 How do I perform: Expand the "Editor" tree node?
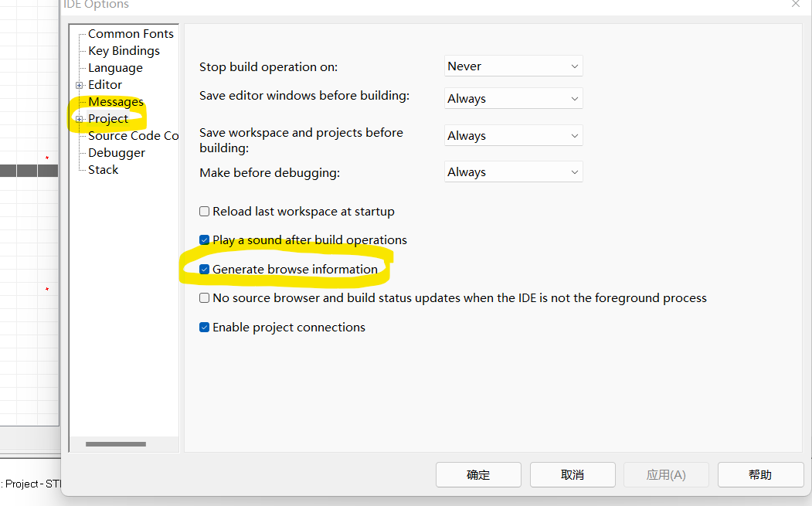pos(78,84)
